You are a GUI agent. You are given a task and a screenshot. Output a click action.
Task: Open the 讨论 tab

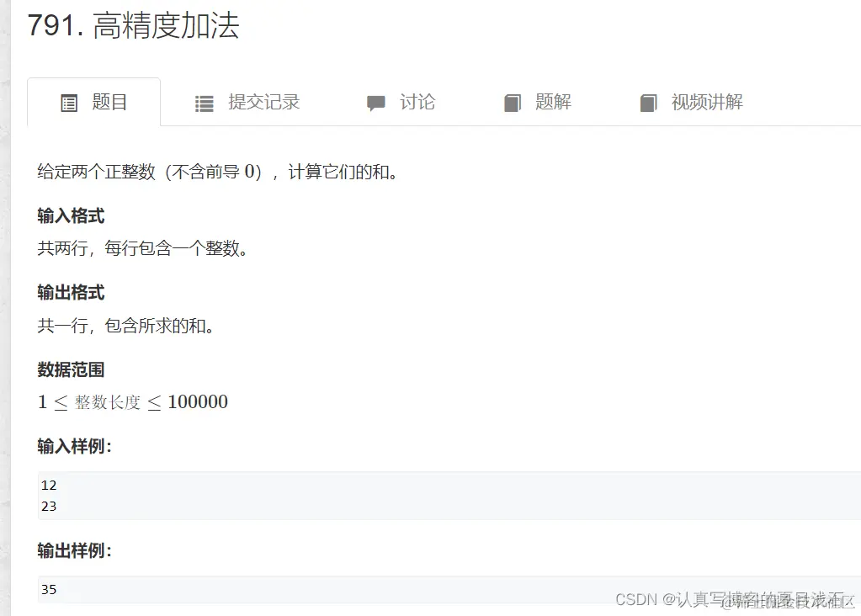coord(401,102)
